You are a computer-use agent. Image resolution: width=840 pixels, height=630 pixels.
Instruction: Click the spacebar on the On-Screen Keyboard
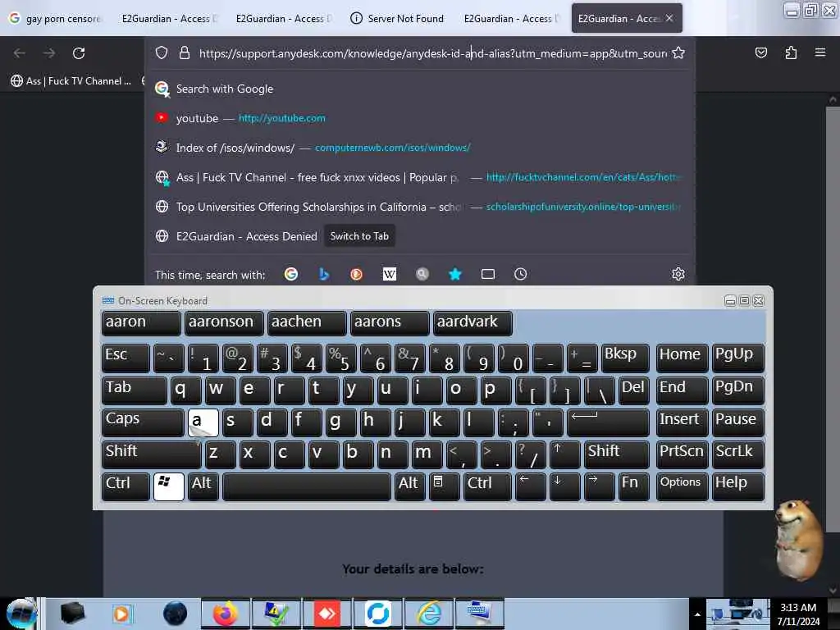click(307, 486)
